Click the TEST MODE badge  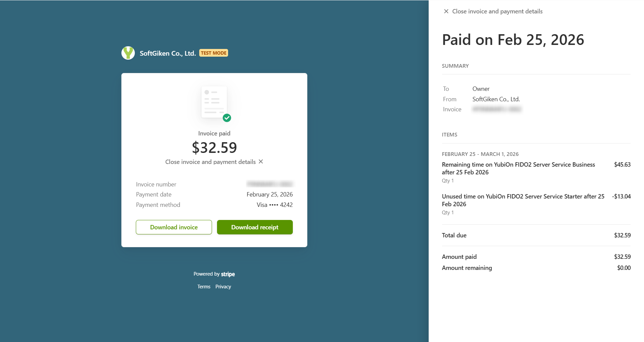point(214,53)
